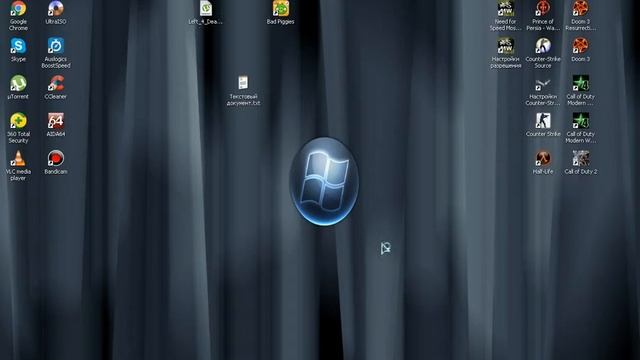Select the Skype desktop icon
The image size is (640, 360).
(x=18, y=46)
